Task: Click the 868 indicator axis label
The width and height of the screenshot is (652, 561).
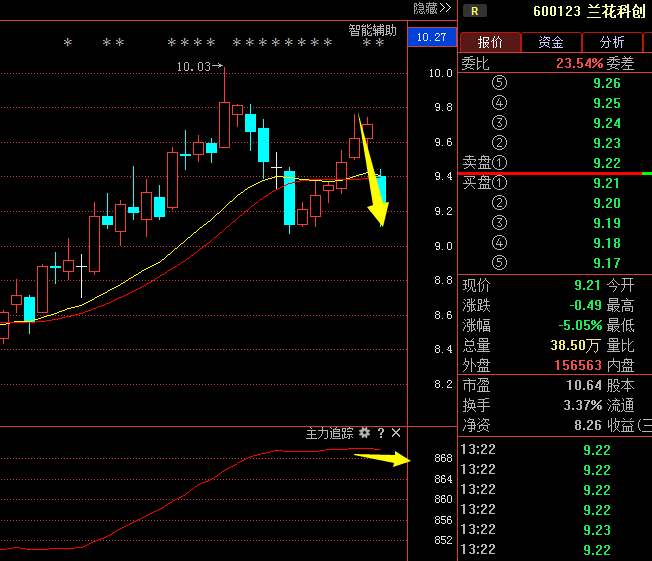Action: [443, 458]
